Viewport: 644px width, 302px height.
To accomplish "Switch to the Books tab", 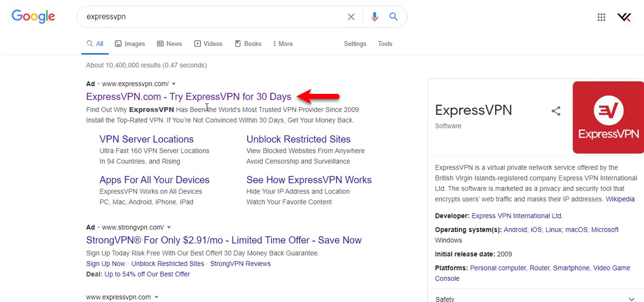I will (248, 44).
